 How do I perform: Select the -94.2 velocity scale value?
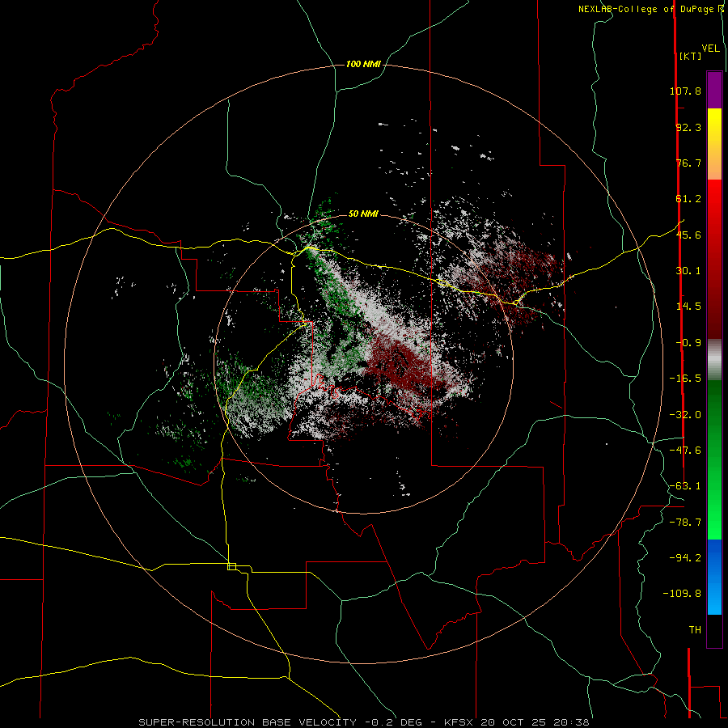[685, 558]
